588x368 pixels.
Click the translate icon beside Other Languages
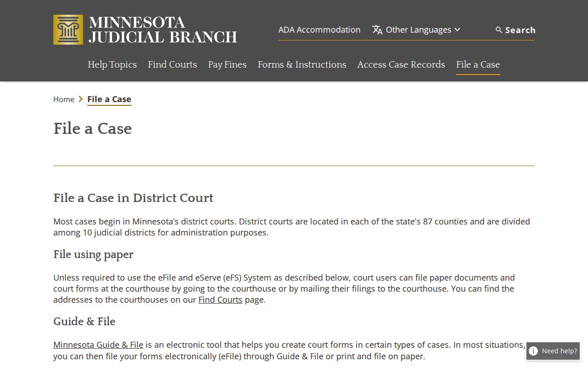point(377,30)
